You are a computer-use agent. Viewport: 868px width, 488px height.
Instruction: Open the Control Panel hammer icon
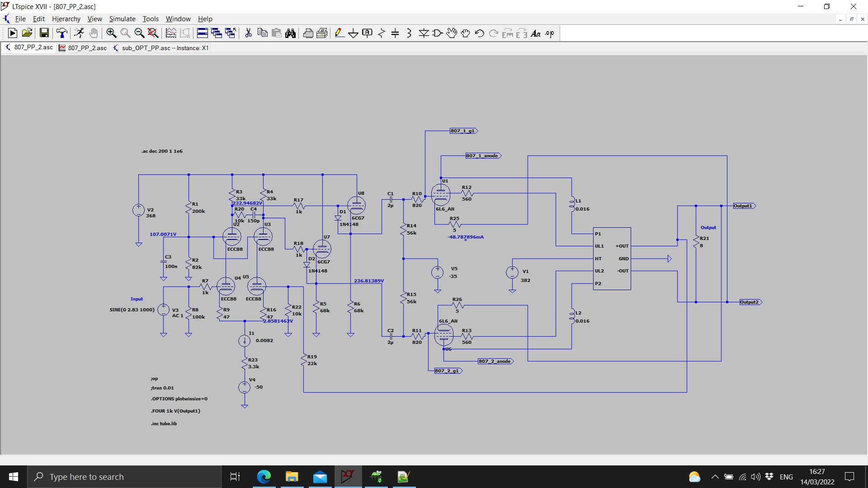coord(61,33)
